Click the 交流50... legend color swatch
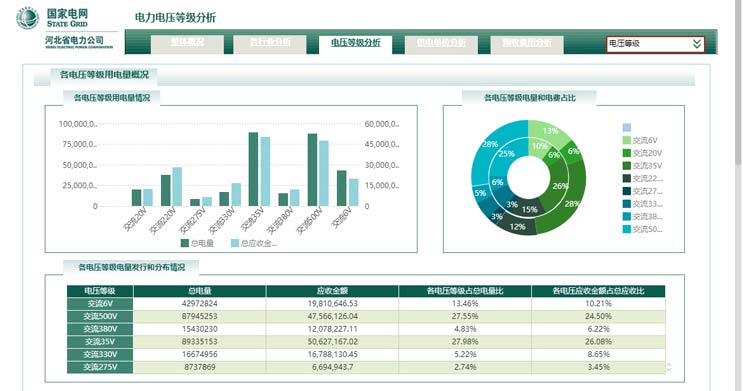This screenshot has width=743, height=391. coord(626,229)
